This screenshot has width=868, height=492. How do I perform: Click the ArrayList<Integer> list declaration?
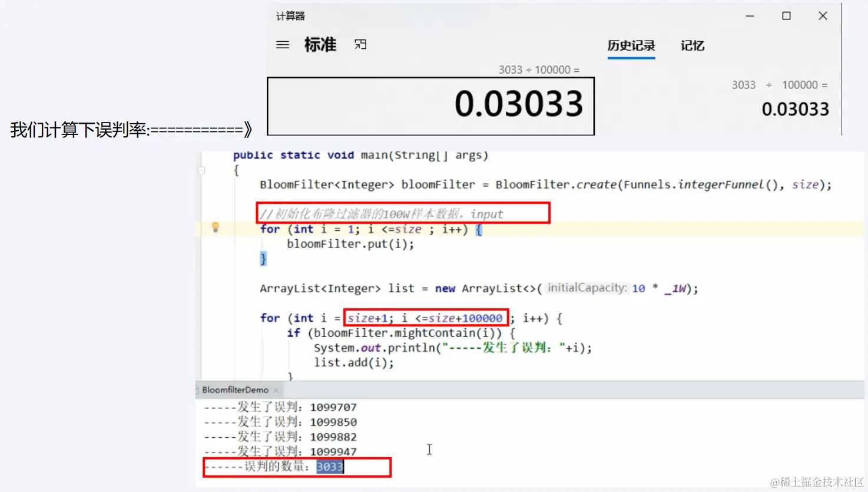[479, 288]
